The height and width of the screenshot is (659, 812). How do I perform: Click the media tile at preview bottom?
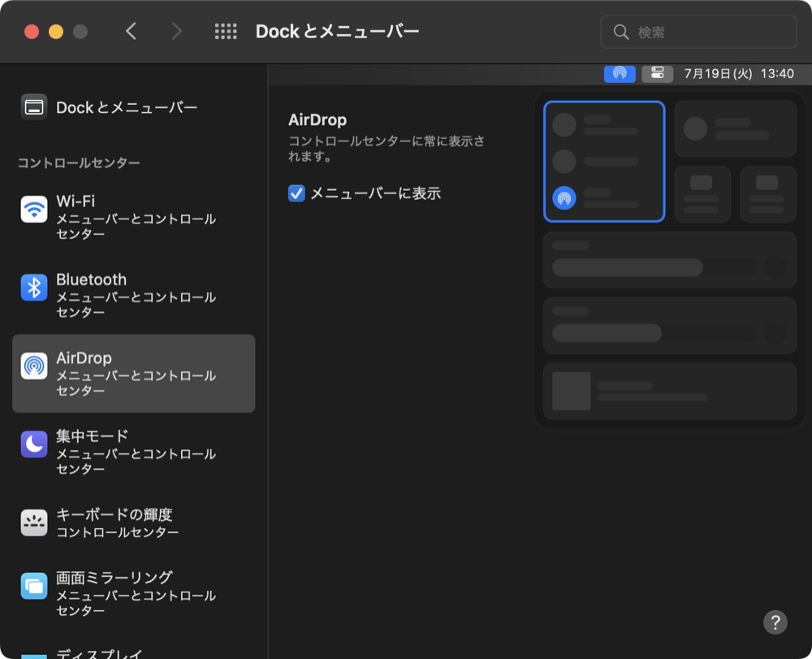click(x=670, y=391)
